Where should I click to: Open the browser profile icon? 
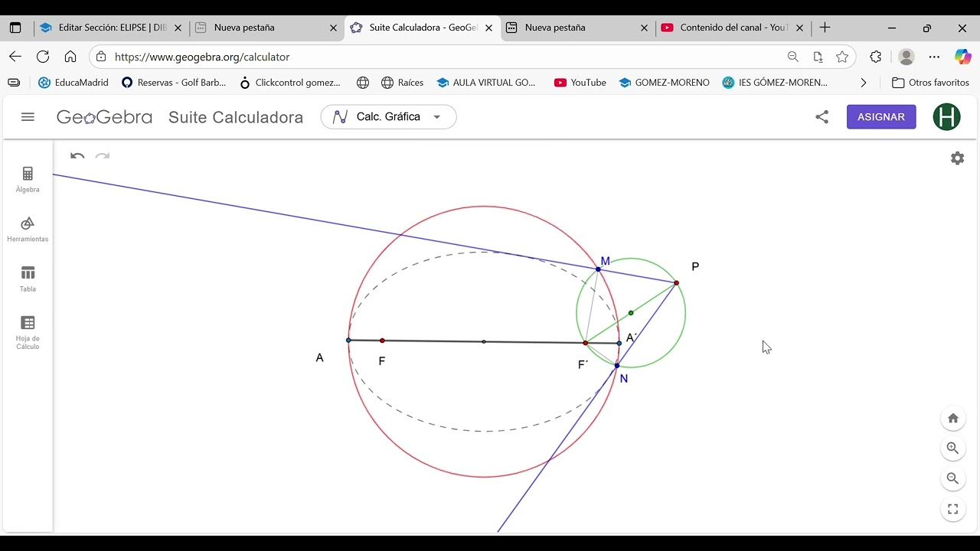906,57
